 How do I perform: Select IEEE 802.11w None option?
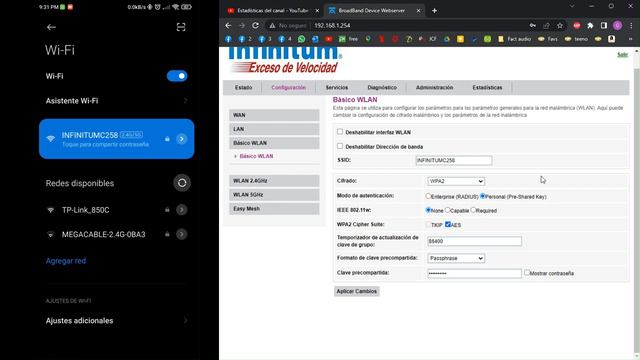tap(428, 210)
